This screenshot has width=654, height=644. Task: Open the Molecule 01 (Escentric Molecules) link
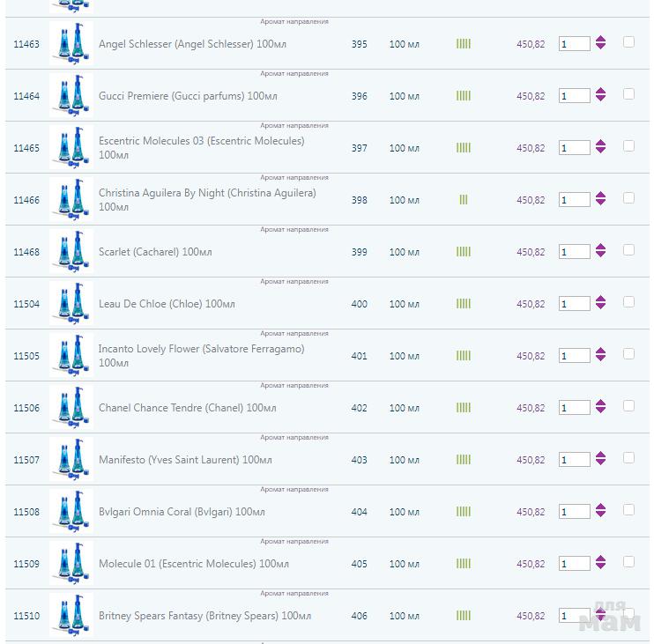193,564
